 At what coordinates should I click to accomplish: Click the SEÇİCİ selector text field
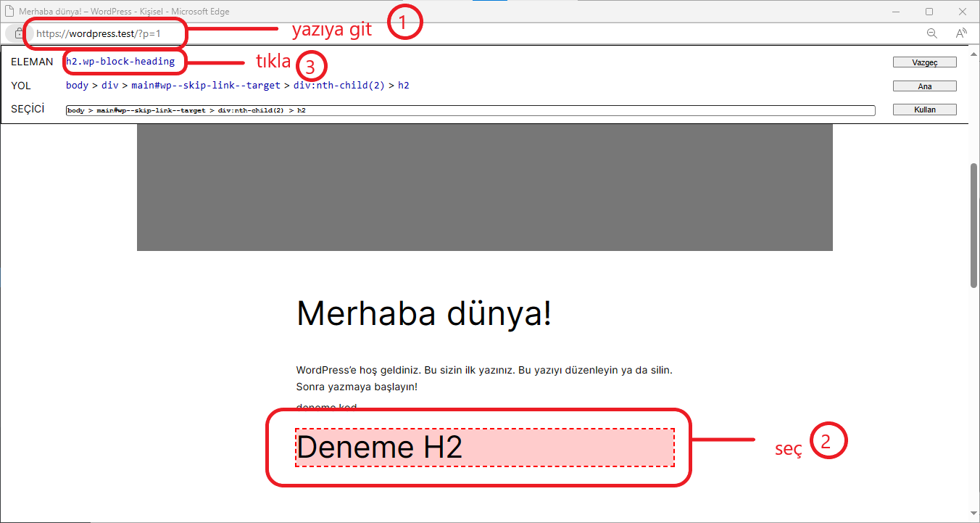click(x=470, y=110)
